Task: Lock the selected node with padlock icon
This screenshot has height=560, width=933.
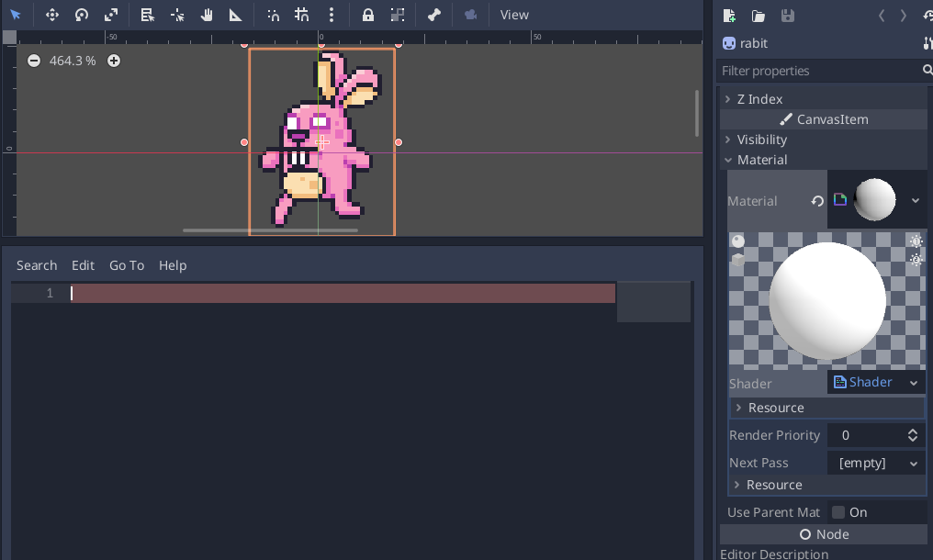Action: click(368, 15)
